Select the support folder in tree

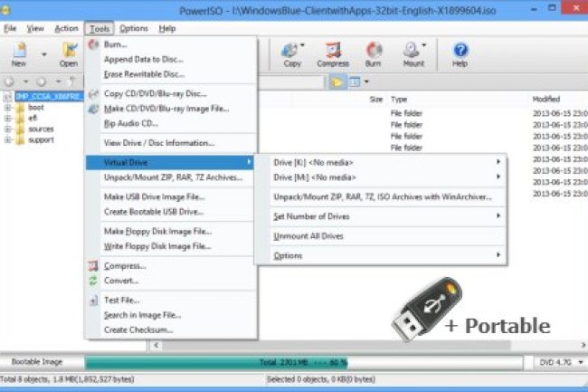point(41,140)
